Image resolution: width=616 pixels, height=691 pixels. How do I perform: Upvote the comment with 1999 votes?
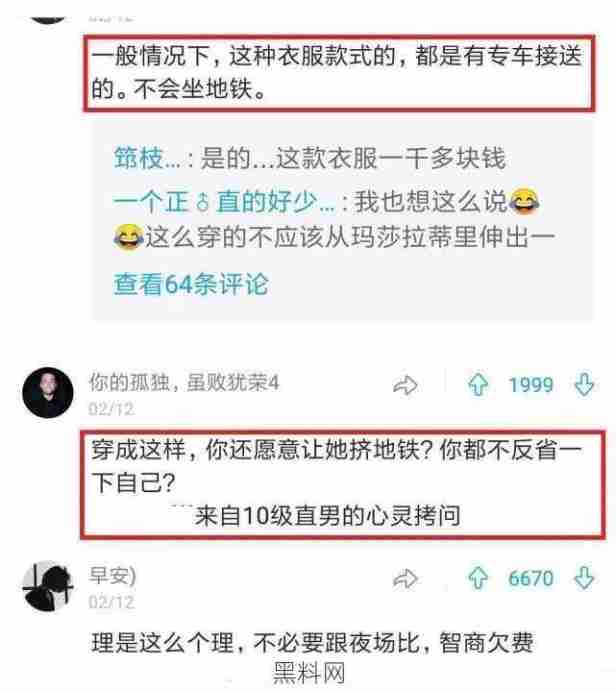[479, 385]
